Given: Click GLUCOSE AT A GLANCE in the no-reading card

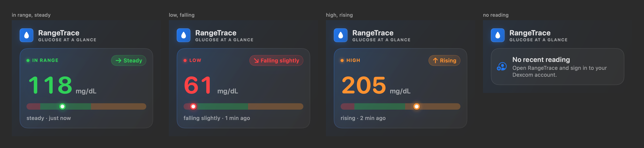Looking at the screenshot, I should tap(538, 40).
